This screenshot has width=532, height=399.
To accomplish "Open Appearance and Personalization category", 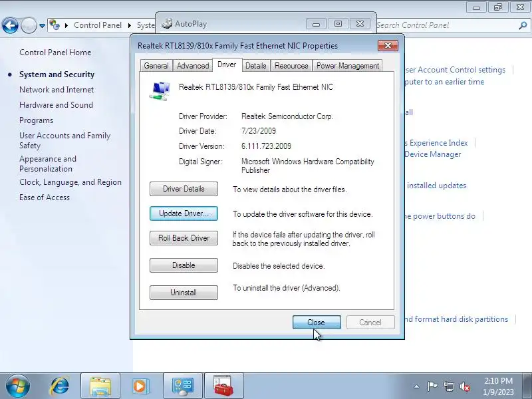I will 48,164.
